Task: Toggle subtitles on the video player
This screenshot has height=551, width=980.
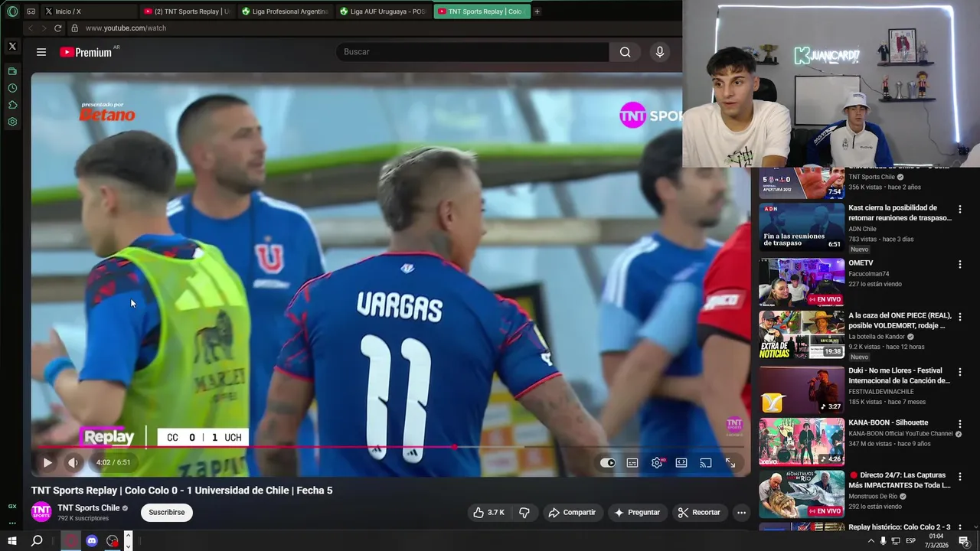Action: coord(632,463)
